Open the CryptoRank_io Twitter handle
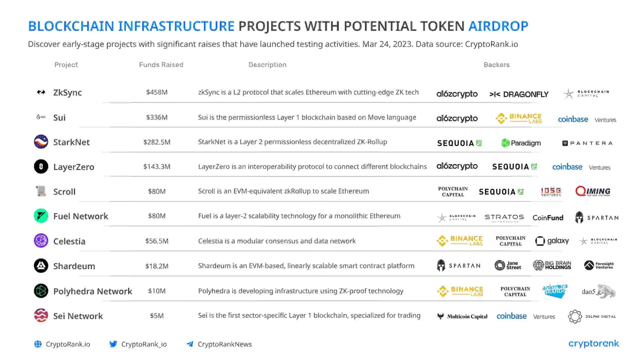 click(x=144, y=344)
